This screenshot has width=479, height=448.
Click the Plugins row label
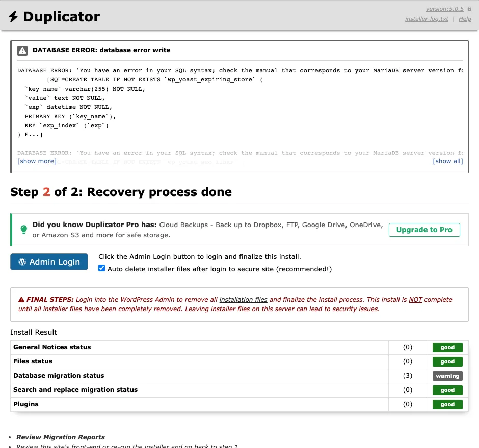[x=26, y=404]
